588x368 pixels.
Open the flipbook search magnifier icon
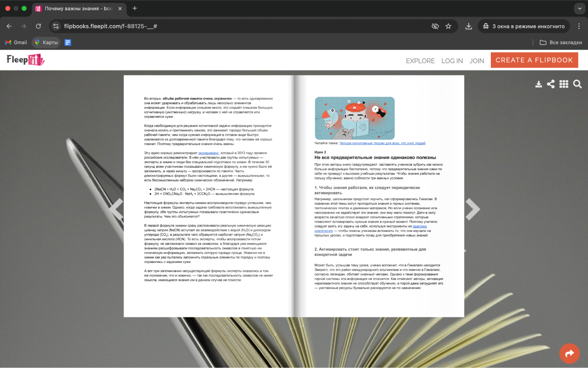coord(577,84)
